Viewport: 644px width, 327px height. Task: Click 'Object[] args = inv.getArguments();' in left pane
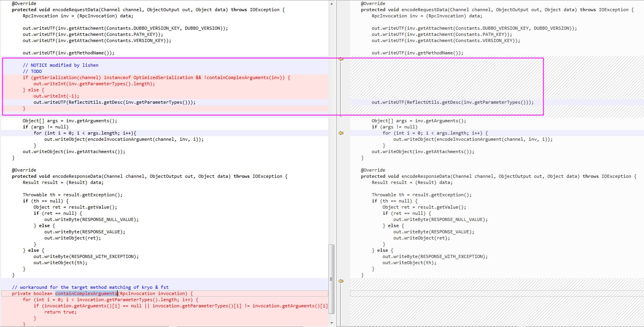pos(70,121)
